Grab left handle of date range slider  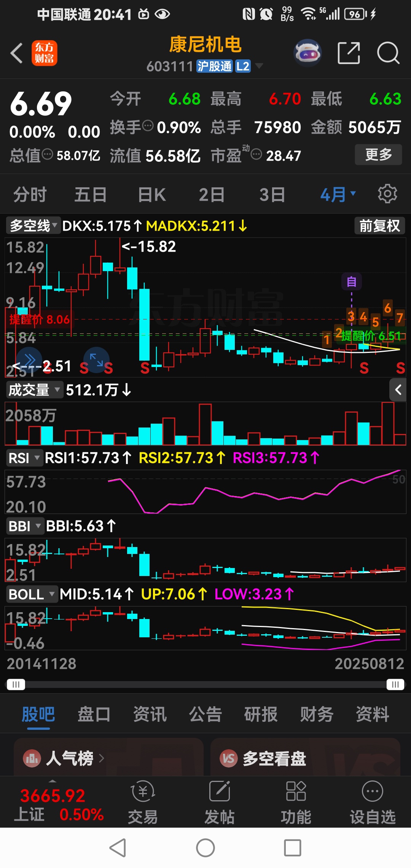coord(16,685)
